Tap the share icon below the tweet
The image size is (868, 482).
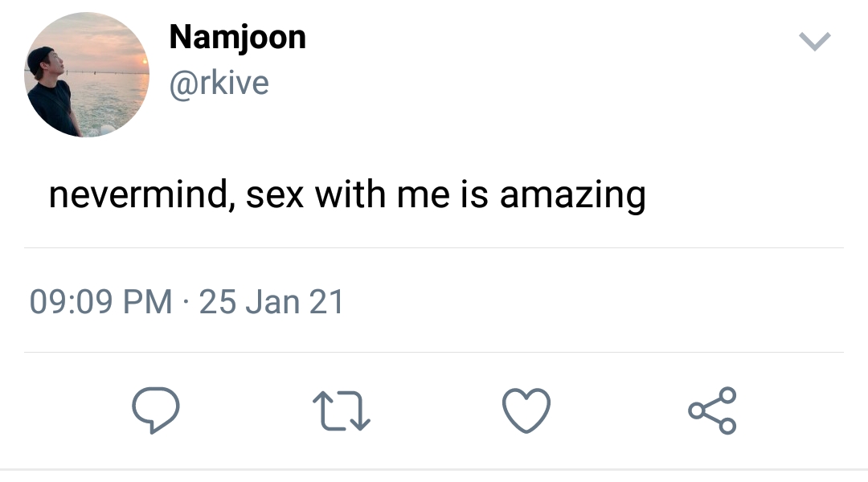[x=712, y=411]
